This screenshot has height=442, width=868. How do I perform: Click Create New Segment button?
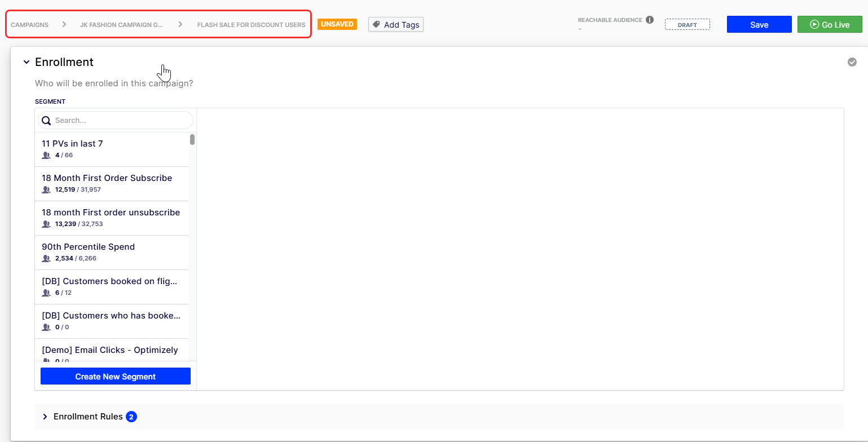116,377
